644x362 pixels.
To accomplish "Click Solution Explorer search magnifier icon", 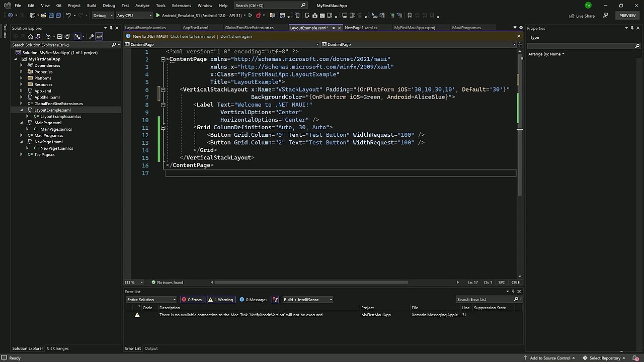I will 114,45.
